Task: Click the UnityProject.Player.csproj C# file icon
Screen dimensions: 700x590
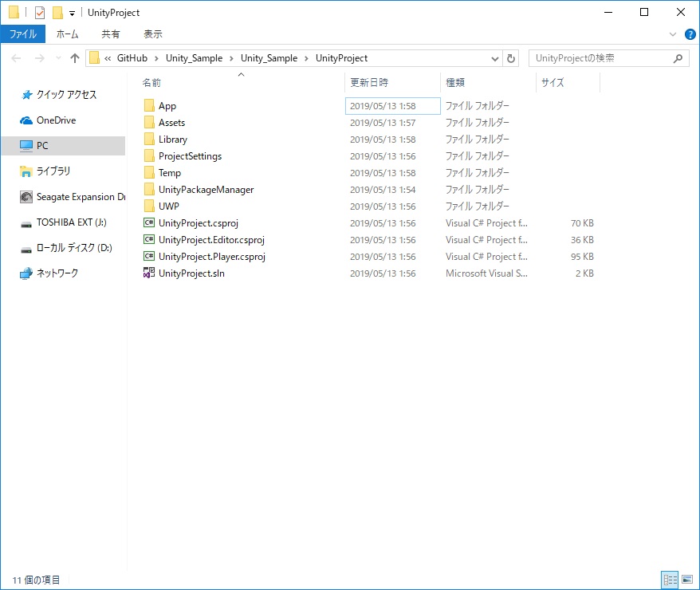Action: tap(149, 256)
